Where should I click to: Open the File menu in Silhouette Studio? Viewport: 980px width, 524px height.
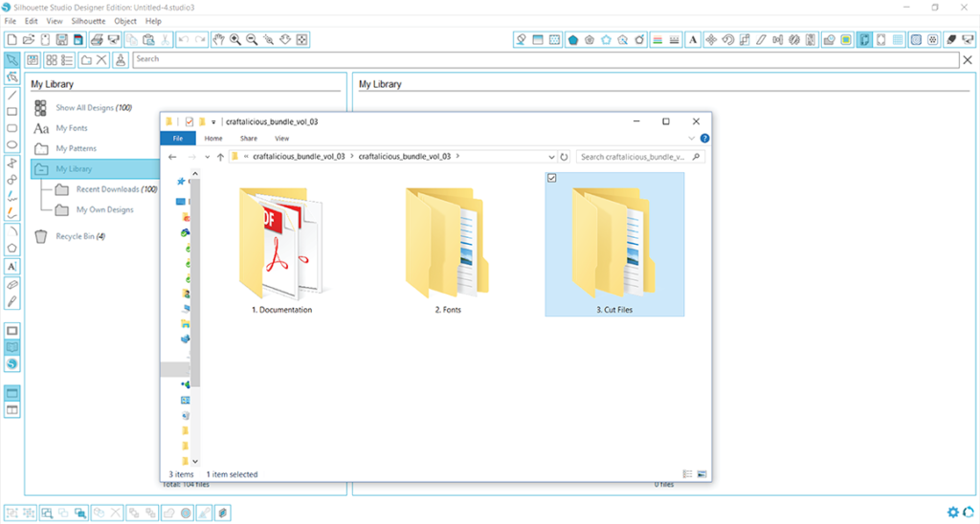pyautogui.click(x=10, y=21)
